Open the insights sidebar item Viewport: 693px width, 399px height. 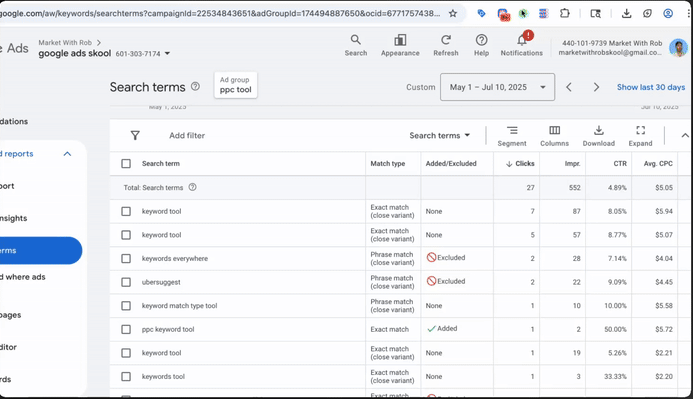coord(14,218)
